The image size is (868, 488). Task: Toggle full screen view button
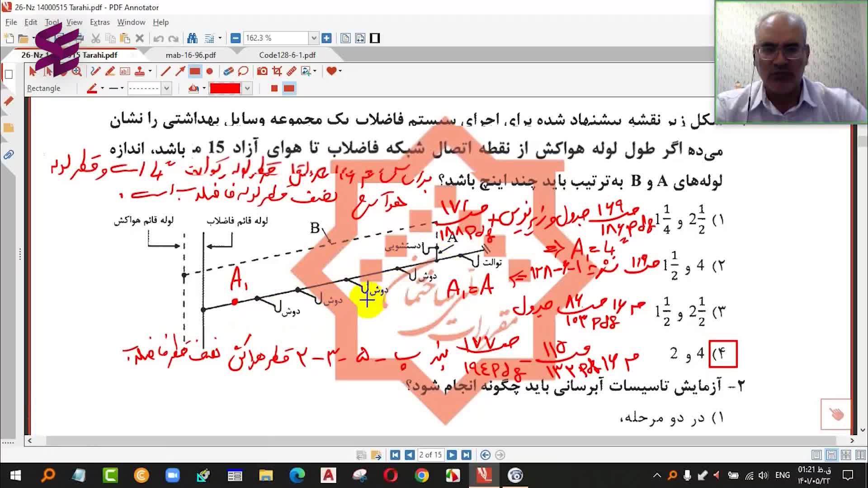pos(375,38)
